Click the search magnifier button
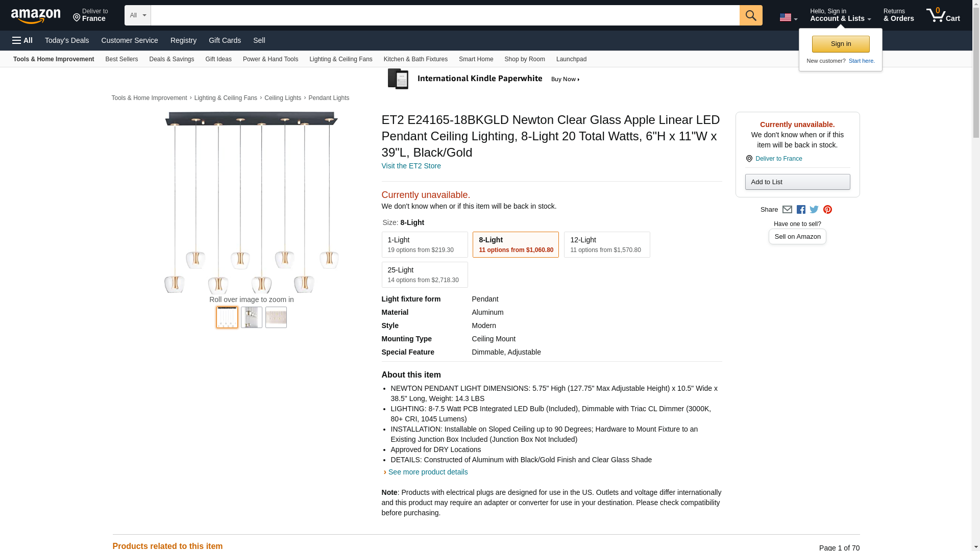The width and height of the screenshot is (980, 551). click(750, 15)
